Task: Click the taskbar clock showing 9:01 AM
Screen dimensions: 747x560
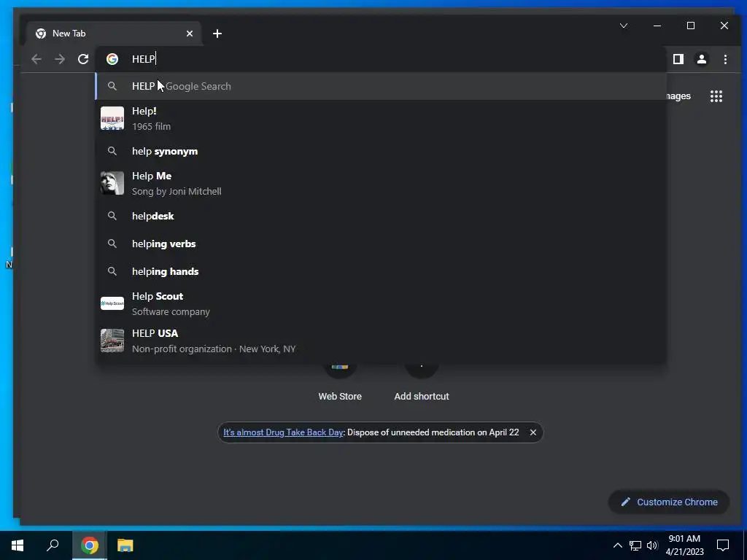Action: point(684,545)
